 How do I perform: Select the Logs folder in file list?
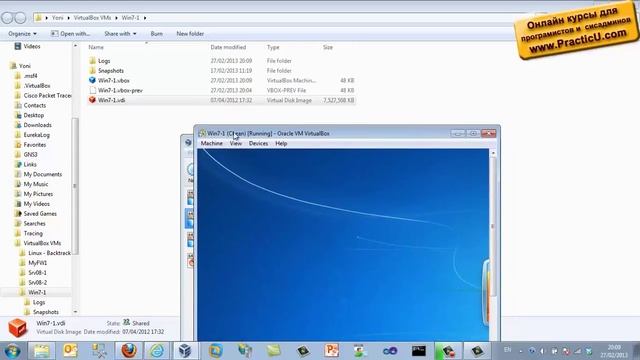coord(104,61)
